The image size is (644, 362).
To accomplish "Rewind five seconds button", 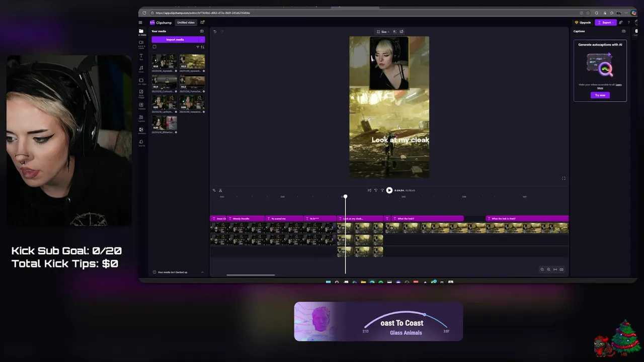I will pyautogui.click(x=376, y=190).
